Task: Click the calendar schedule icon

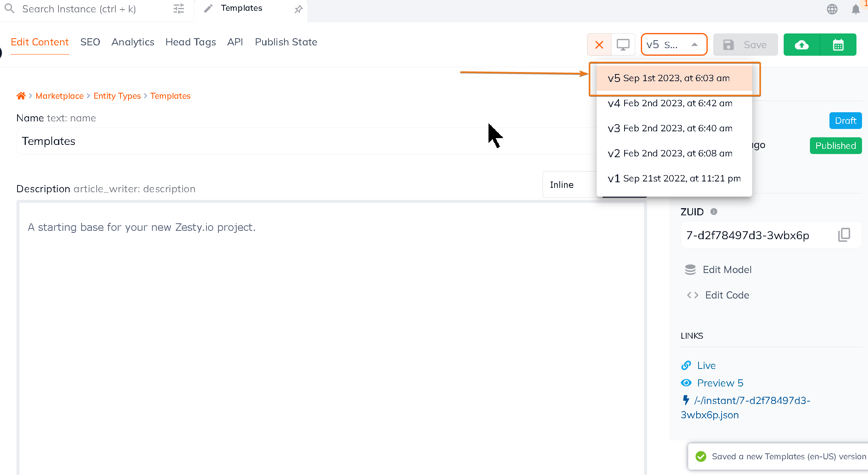Action: [x=838, y=44]
